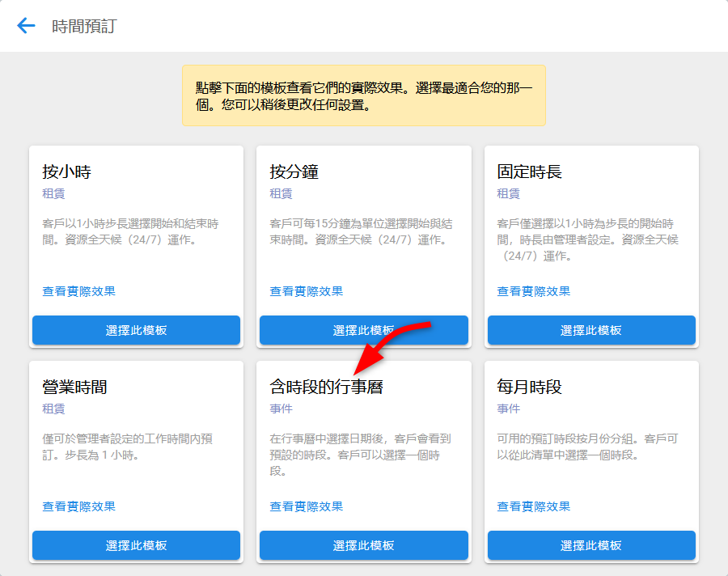The image size is (728, 576).
Task: Open 查看實際效果 link for 固定時長
Action: click(533, 291)
